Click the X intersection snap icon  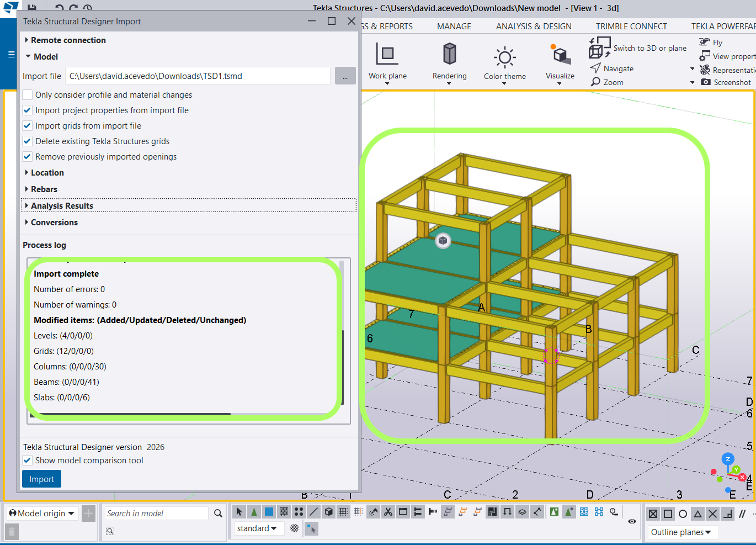712,514
